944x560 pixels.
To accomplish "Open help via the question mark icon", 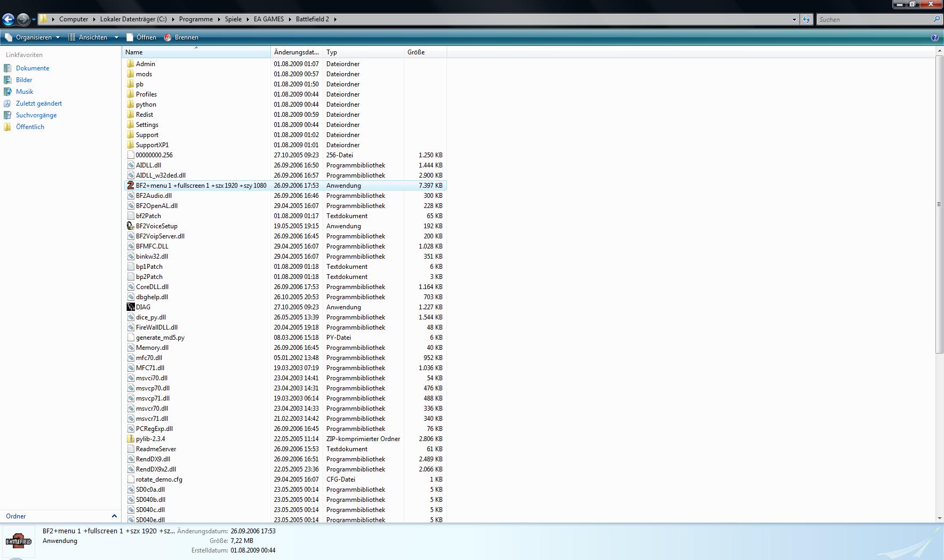I will (934, 37).
